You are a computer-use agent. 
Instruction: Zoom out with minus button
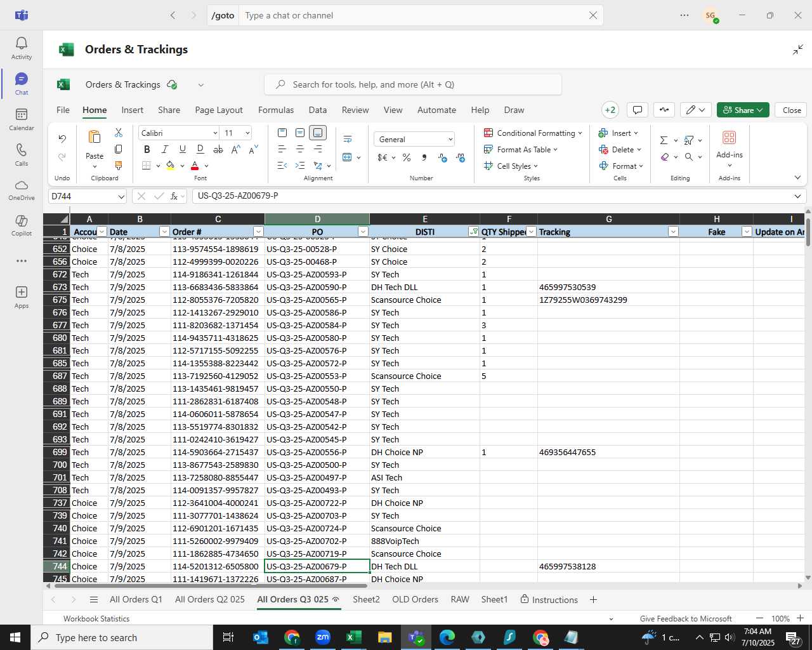pyautogui.click(x=759, y=618)
